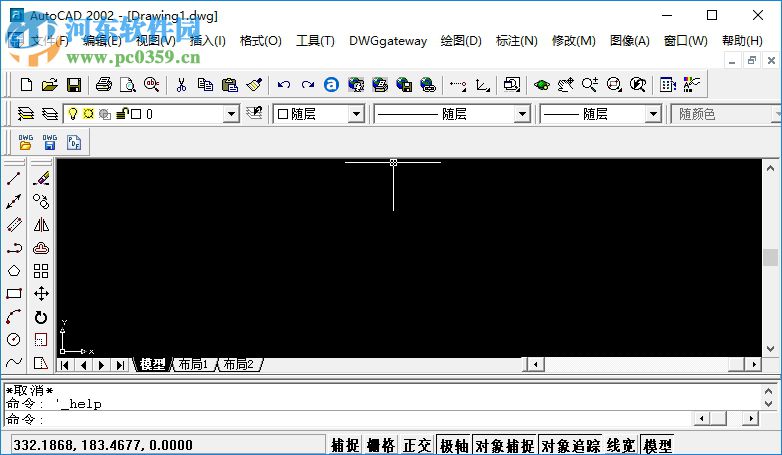The height and width of the screenshot is (455, 782).
Task: Click DWGgateway open DWG icon
Action: (x=25, y=143)
